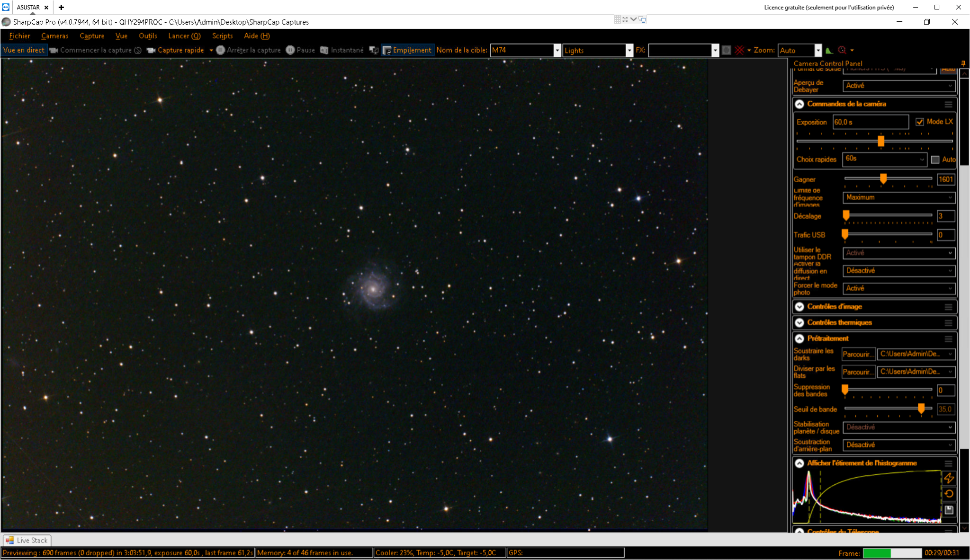Click the Pause capture button

coord(300,50)
